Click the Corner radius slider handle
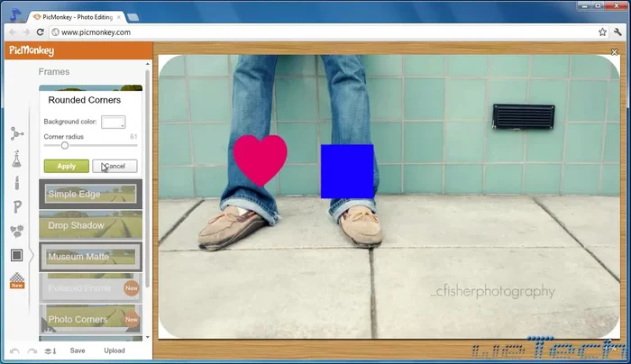The image size is (631, 364). click(65, 145)
